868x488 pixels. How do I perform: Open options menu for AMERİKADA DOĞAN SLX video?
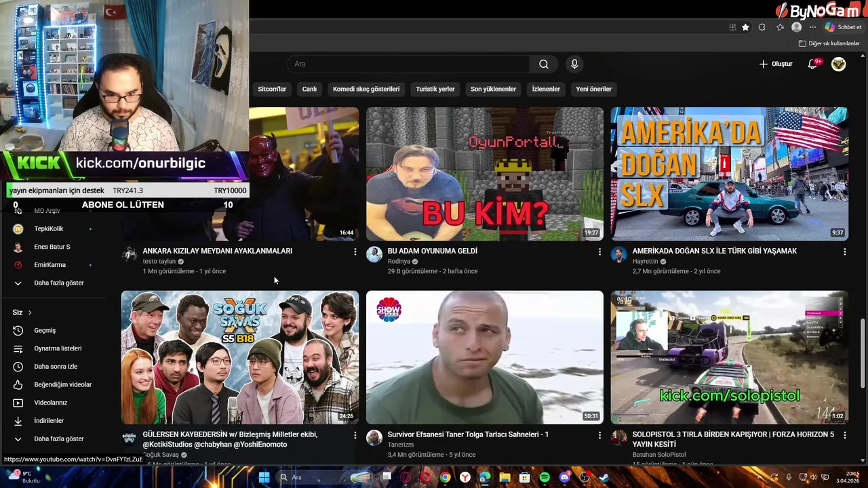[x=844, y=251]
